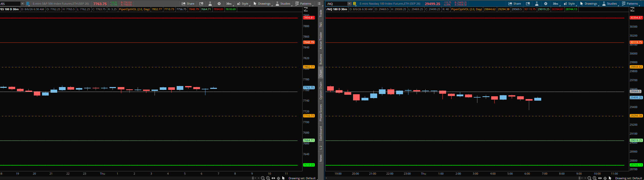Click the pointer cursor icon under /ES chart
Image resolution: width=644 pixels, height=180 pixels.
pos(283,178)
